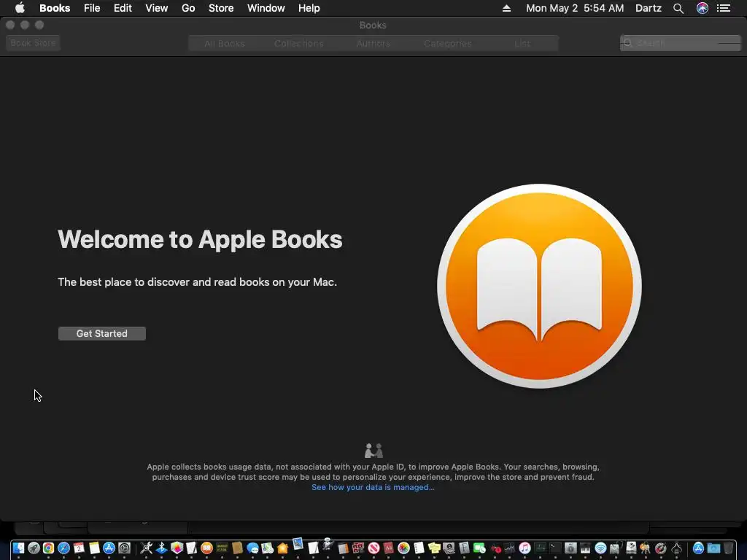Open iTunes music note icon in Dock
The height and width of the screenshot is (560, 747).
click(525, 548)
